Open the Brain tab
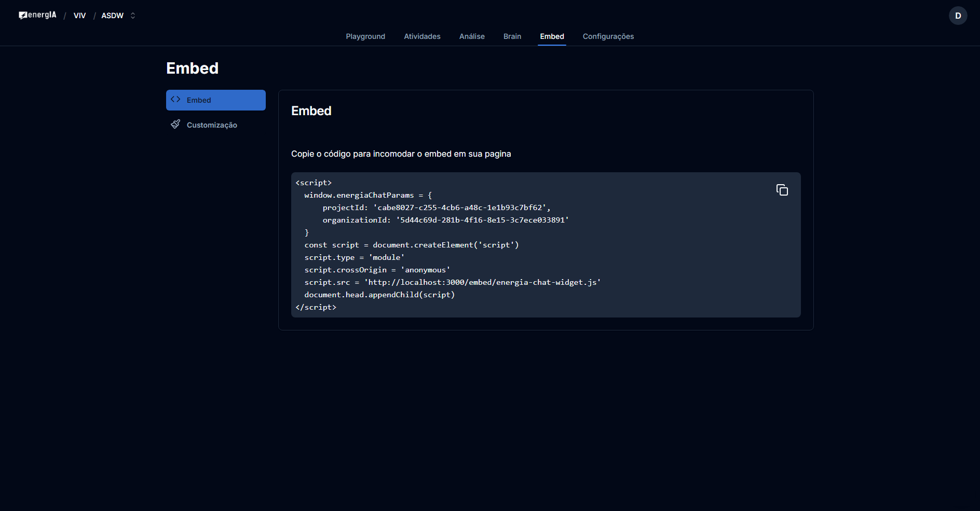 (x=512, y=36)
